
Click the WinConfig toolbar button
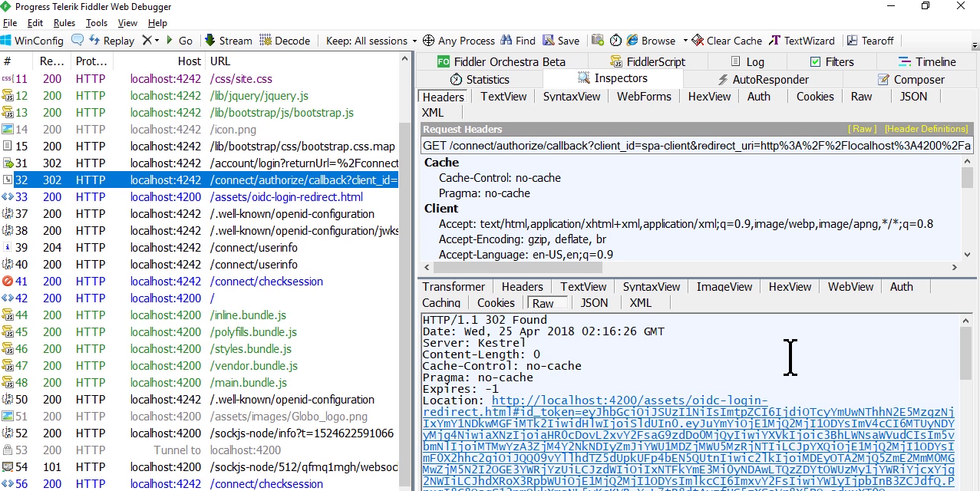(x=31, y=41)
